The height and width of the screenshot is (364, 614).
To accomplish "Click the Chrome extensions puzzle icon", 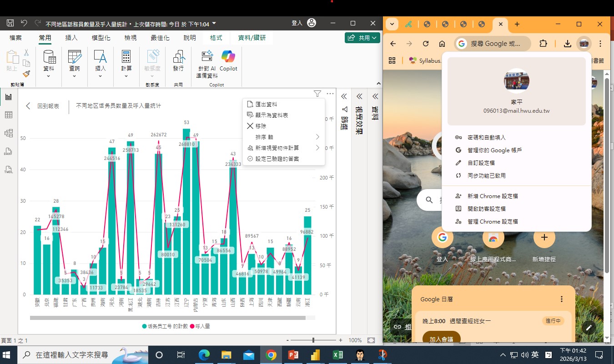I will [x=543, y=44].
